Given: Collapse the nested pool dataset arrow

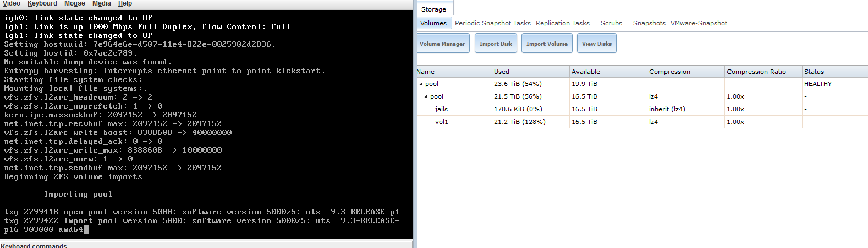Looking at the screenshot, I should click(x=426, y=97).
